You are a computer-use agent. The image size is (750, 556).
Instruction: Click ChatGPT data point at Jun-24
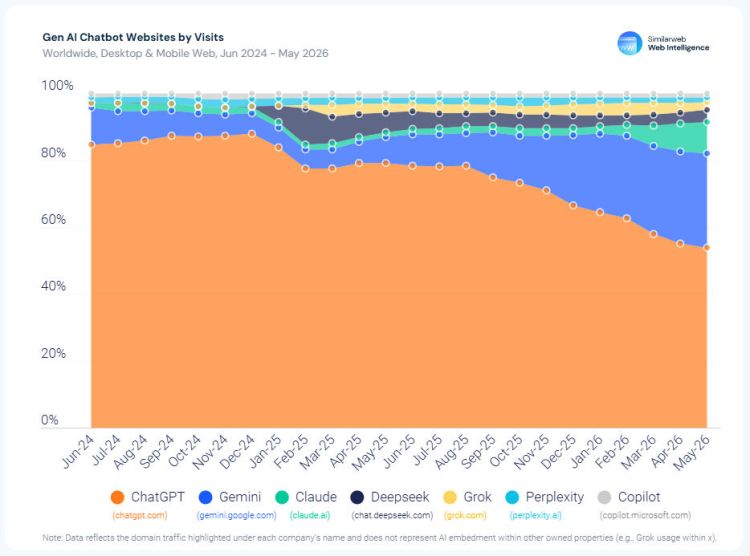[91, 145]
